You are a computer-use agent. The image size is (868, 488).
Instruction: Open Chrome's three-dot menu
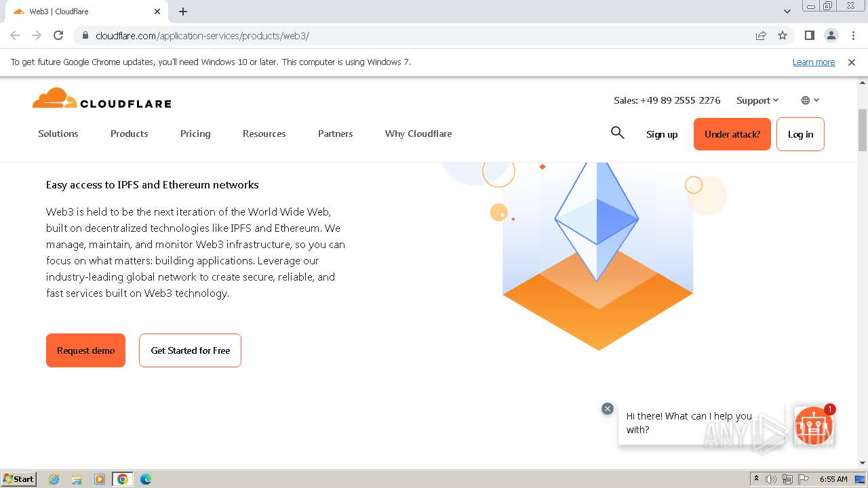(852, 35)
